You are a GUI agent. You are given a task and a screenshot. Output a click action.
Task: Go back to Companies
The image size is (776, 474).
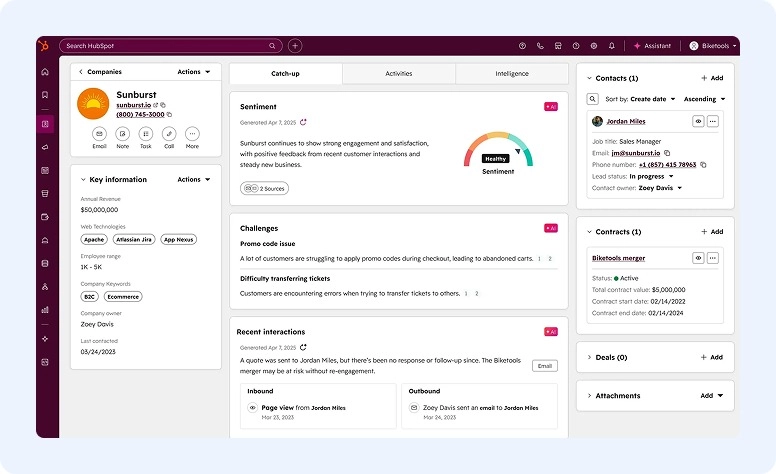pos(100,72)
